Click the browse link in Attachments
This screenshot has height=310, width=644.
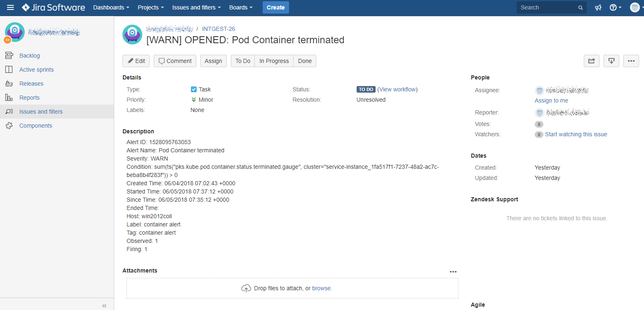tap(322, 288)
